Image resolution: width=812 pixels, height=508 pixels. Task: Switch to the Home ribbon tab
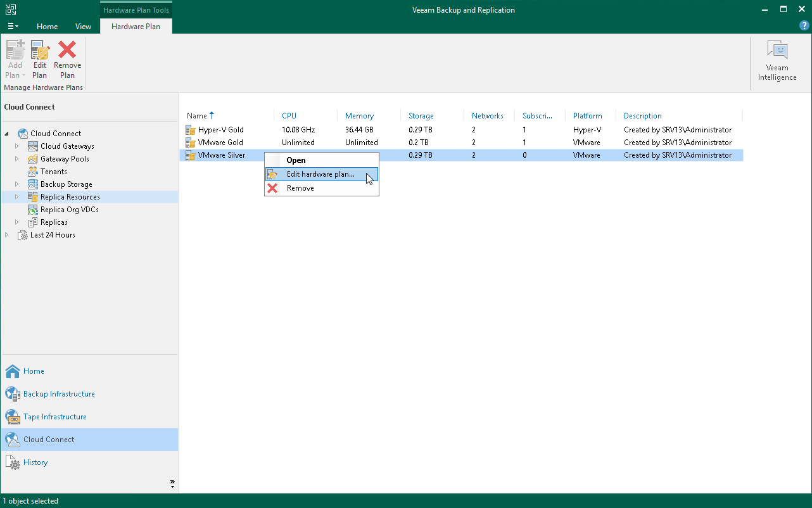click(x=48, y=27)
